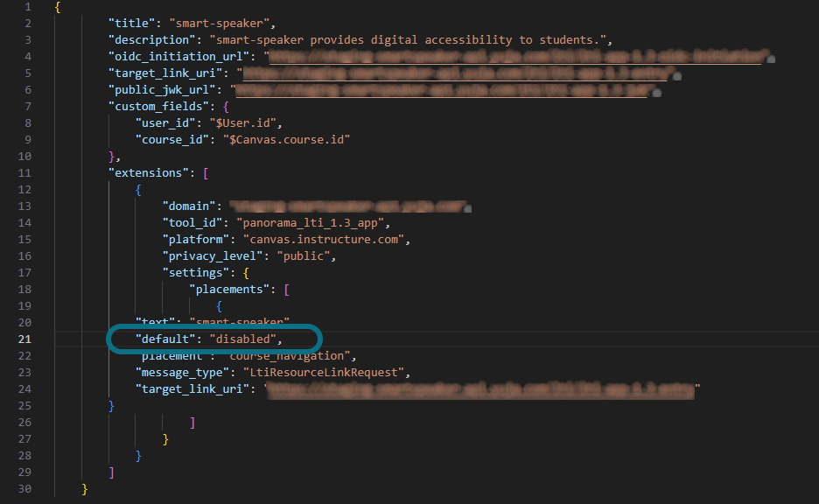The width and height of the screenshot is (819, 504).
Task: Click the "smart-speaker" title value on line 2
Action: (220, 24)
